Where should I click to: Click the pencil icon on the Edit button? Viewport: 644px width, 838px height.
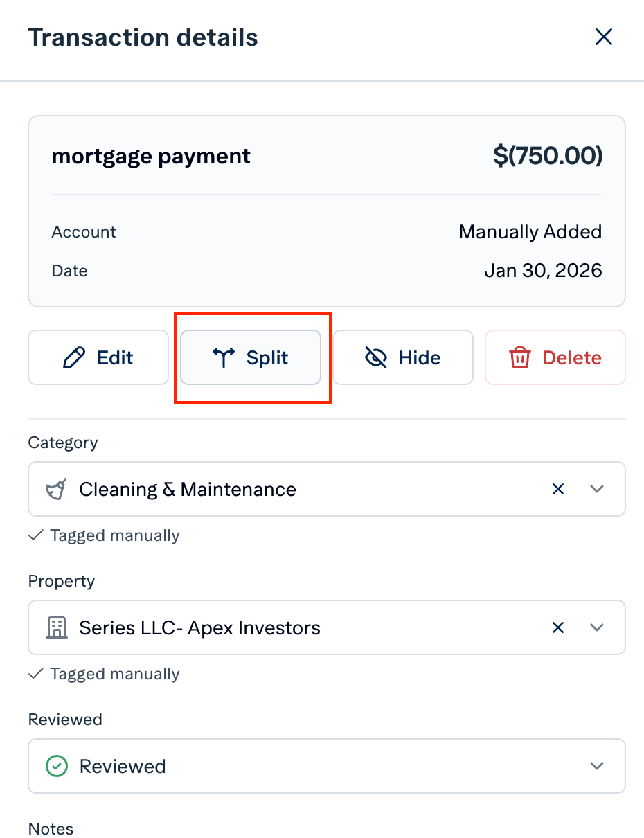[x=75, y=357]
